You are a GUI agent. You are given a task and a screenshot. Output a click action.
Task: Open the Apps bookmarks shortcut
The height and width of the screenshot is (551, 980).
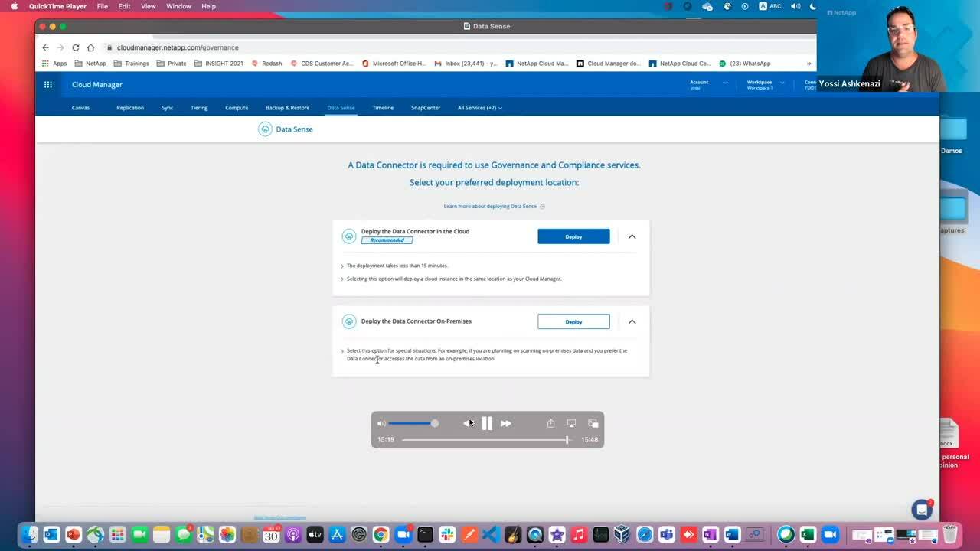54,64
